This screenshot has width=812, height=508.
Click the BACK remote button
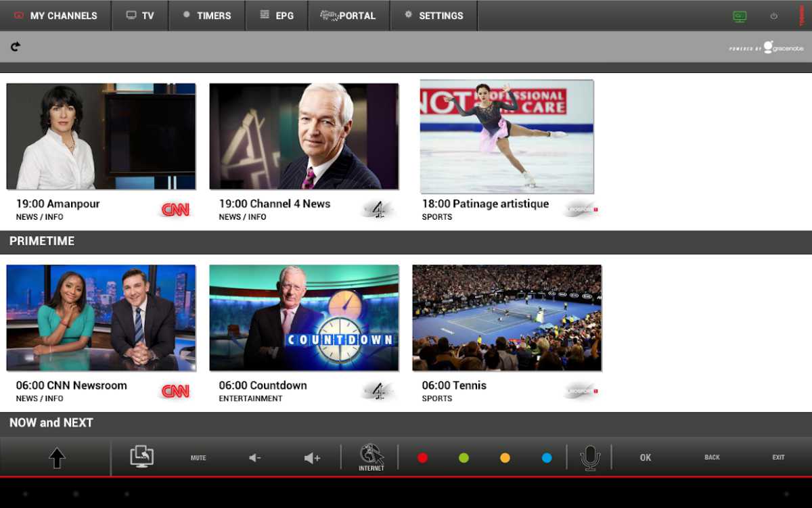pyautogui.click(x=712, y=458)
